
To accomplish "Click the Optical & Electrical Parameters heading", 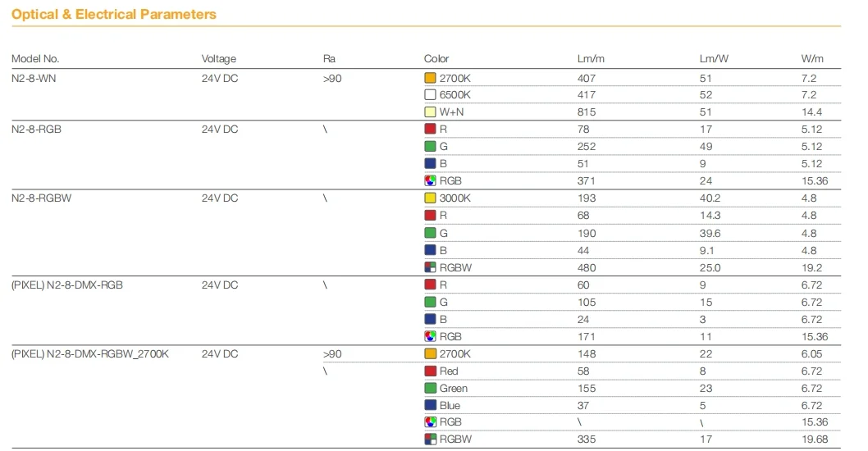I will click(x=114, y=15).
